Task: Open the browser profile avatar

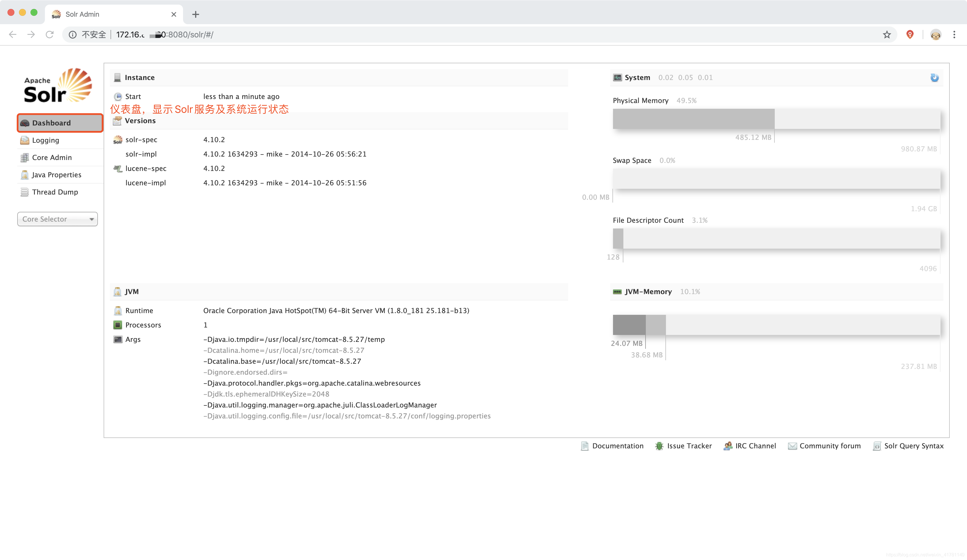Action: [x=936, y=35]
